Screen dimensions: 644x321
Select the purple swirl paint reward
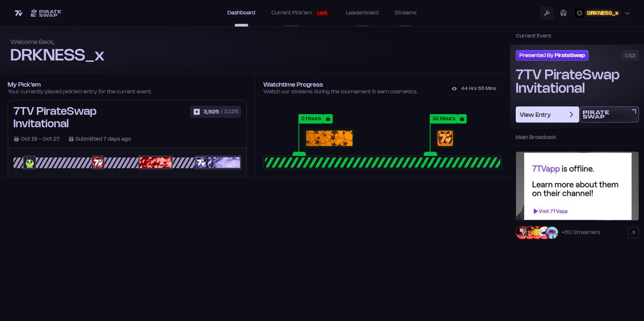(x=224, y=162)
